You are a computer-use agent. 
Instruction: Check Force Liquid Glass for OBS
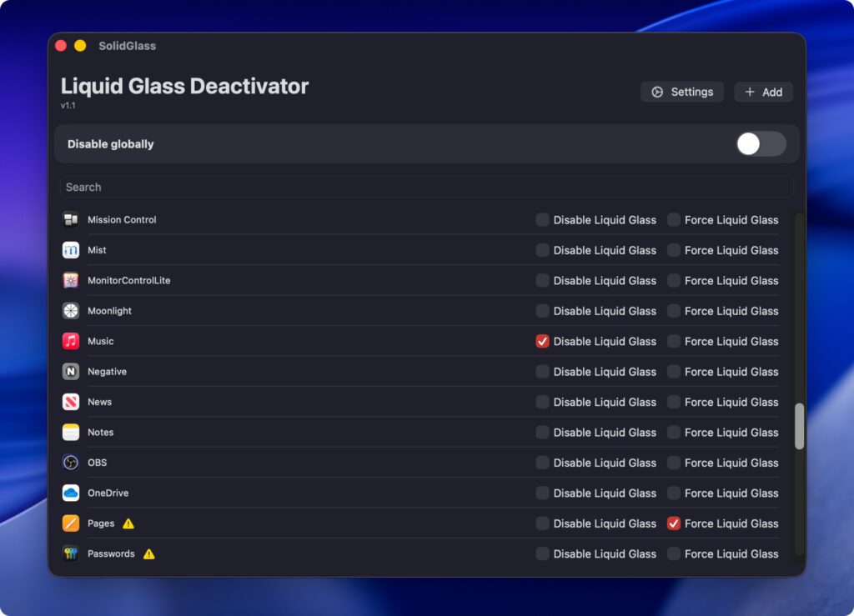pos(674,463)
